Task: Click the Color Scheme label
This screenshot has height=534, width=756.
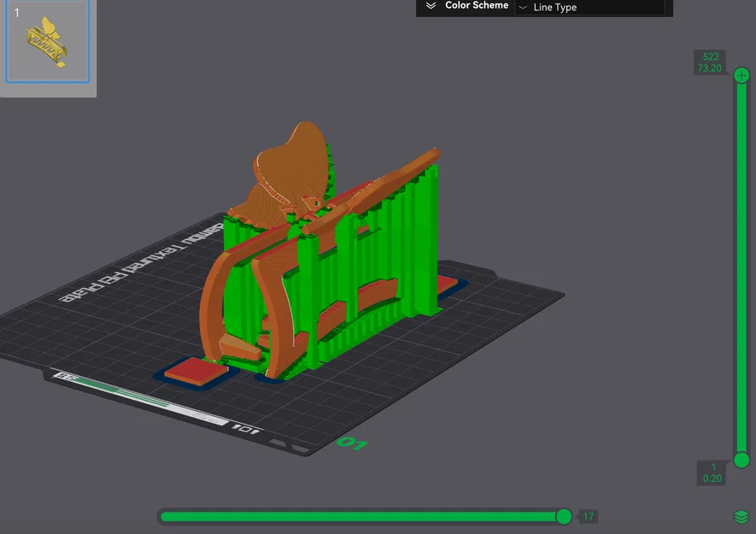Action: coord(477,5)
